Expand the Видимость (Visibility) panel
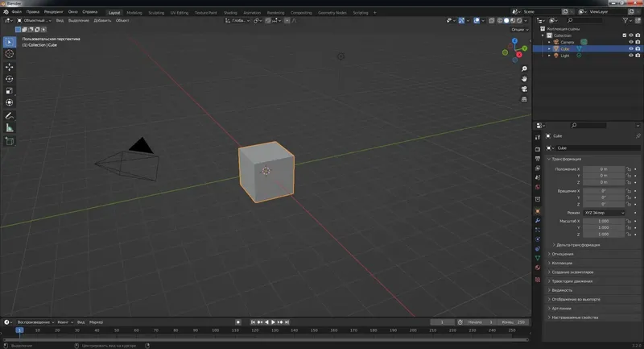This screenshot has width=644, height=349. coord(562,290)
